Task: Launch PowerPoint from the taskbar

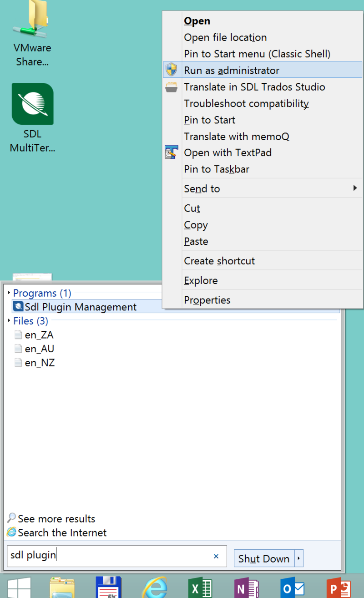Action: pyautogui.click(x=339, y=588)
